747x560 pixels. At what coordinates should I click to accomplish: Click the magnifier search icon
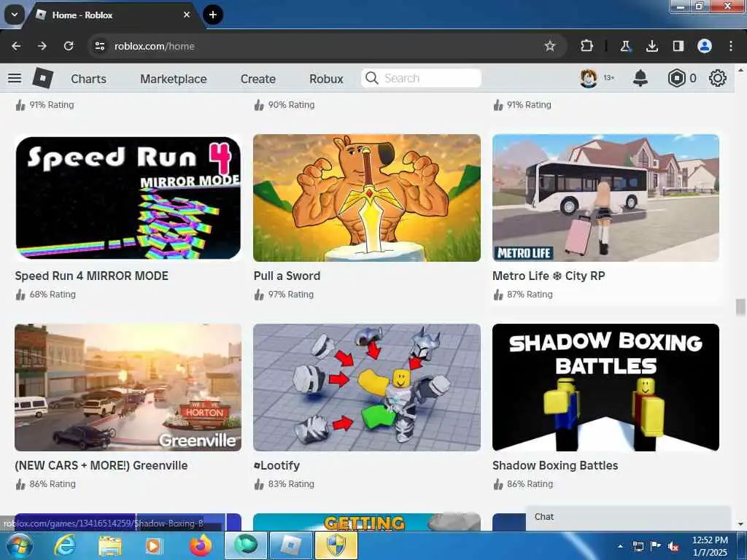pos(371,78)
